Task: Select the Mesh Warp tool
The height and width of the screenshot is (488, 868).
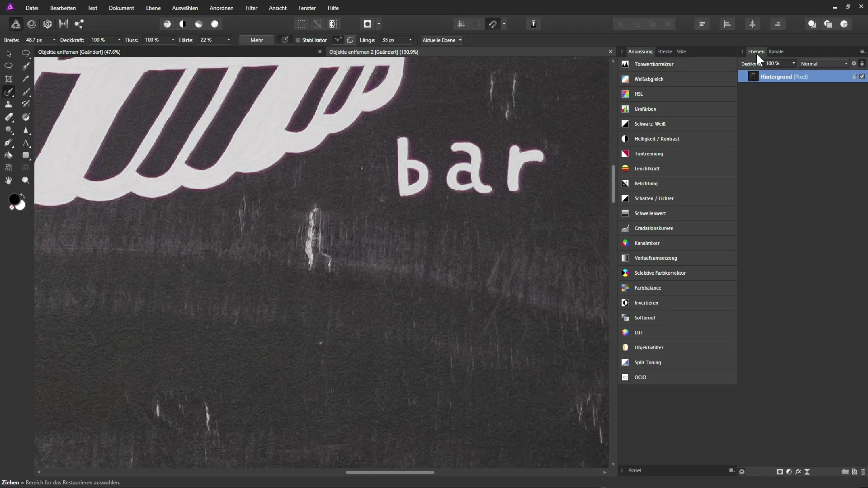Action: (x=8, y=168)
